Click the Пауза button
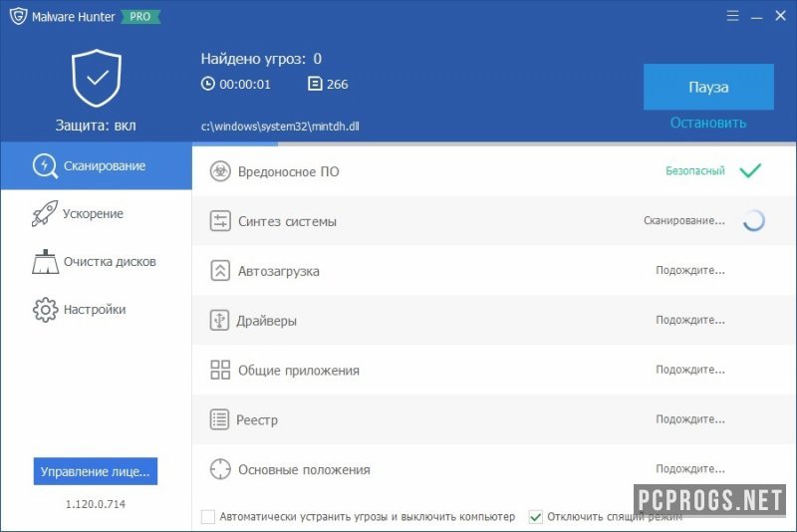This screenshot has width=797, height=532. pyautogui.click(x=708, y=87)
